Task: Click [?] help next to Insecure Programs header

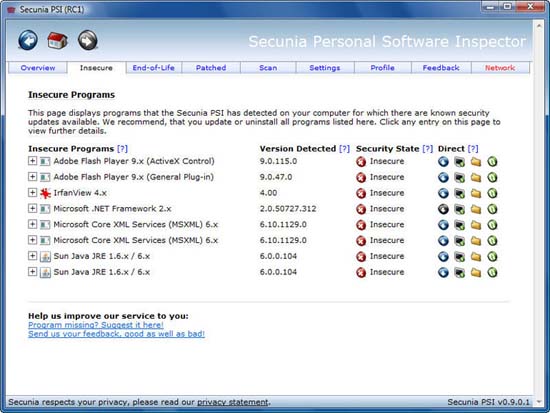Action: [122, 149]
